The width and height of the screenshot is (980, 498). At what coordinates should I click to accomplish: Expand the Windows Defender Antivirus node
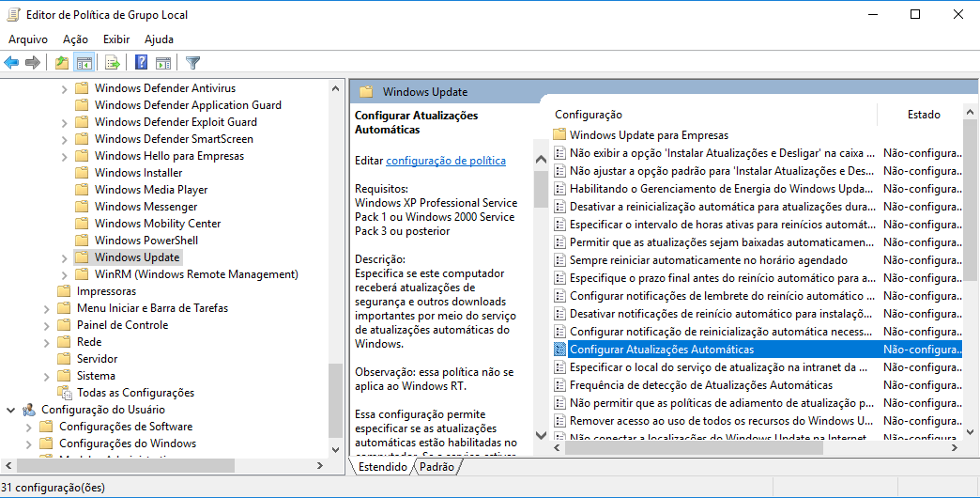64,89
